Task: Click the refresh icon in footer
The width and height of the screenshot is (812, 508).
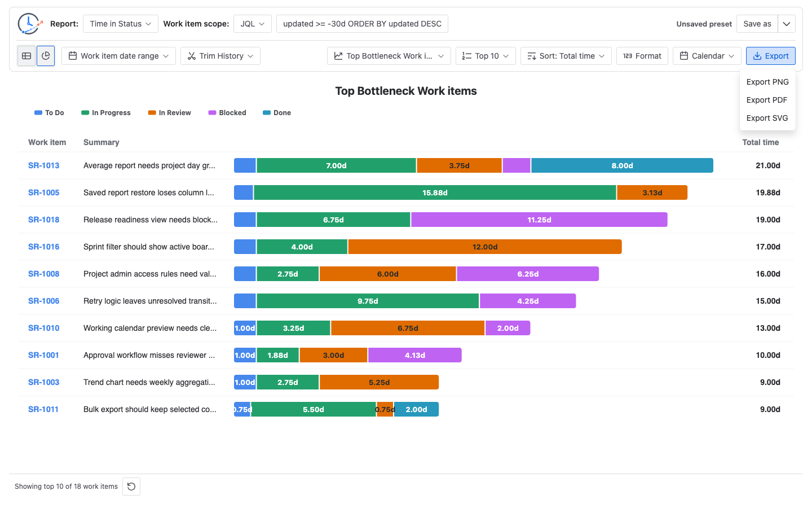Action: point(131,487)
